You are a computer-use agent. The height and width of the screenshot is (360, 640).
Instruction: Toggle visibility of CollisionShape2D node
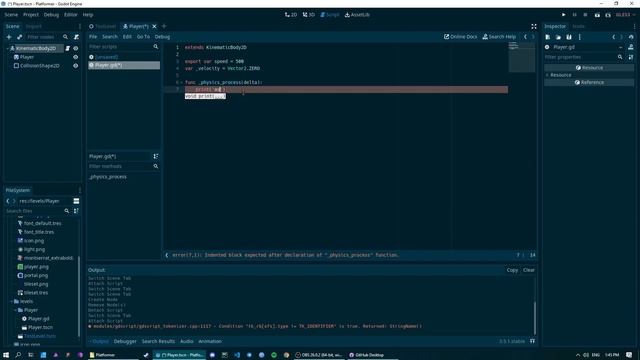tap(76, 66)
